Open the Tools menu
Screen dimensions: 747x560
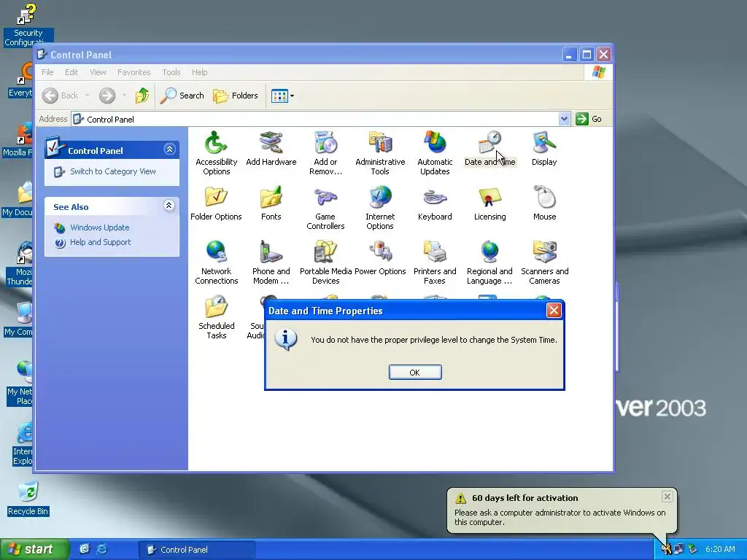pyautogui.click(x=171, y=72)
